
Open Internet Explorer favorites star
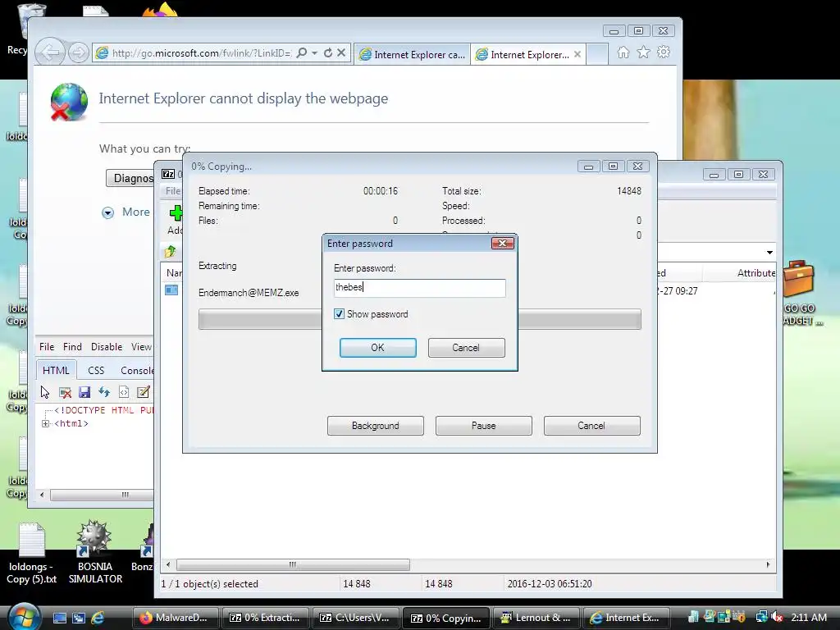pos(643,52)
